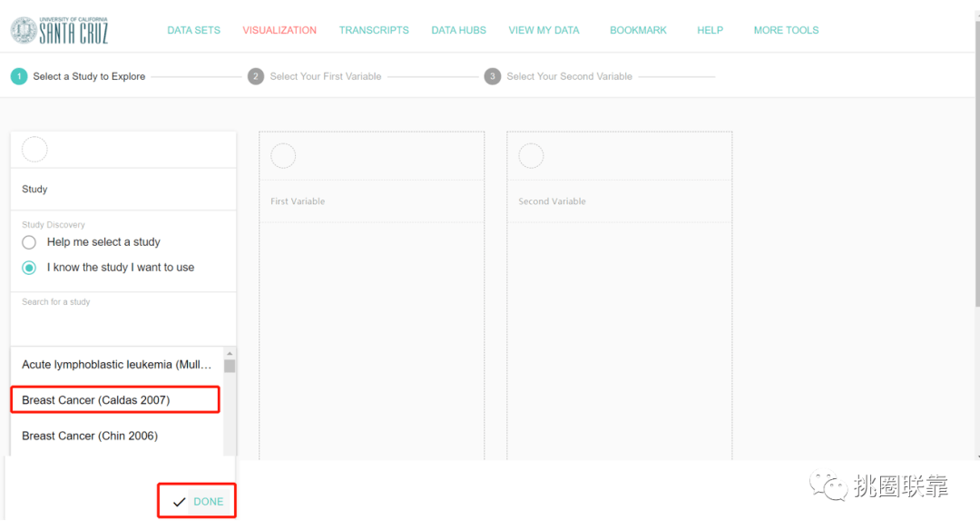
Task: Click the First Variable card circle
Action: coord(283,156)
